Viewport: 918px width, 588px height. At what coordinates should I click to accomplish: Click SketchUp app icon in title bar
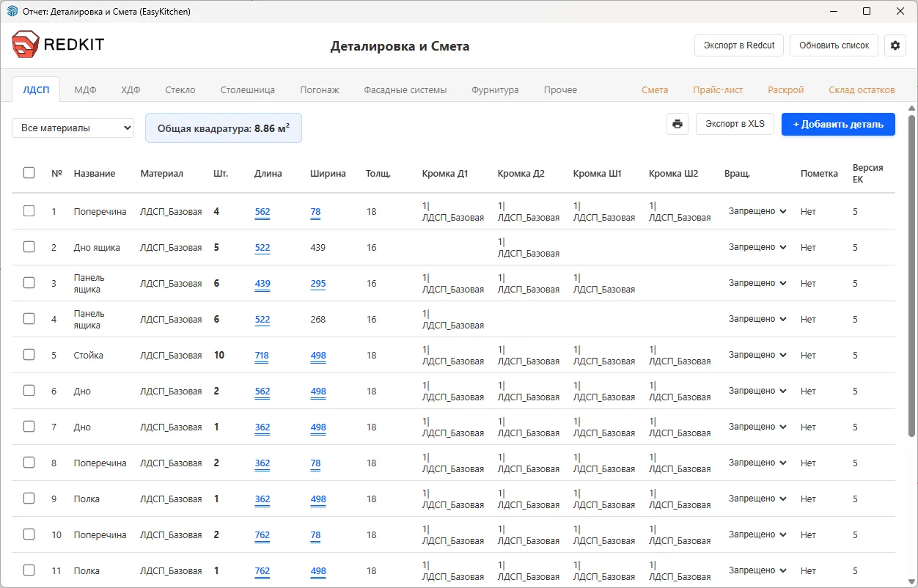point(12,12)
